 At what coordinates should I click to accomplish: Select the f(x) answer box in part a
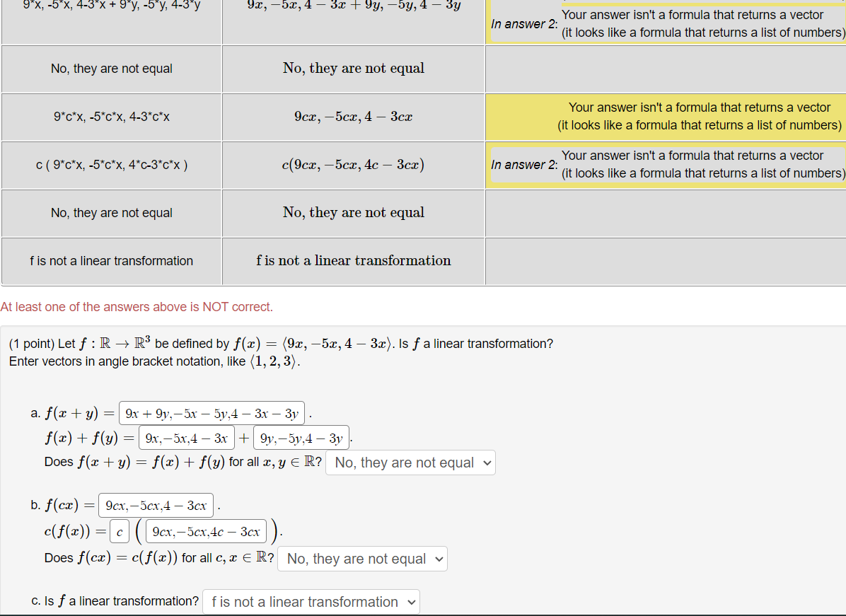point(186,437)
